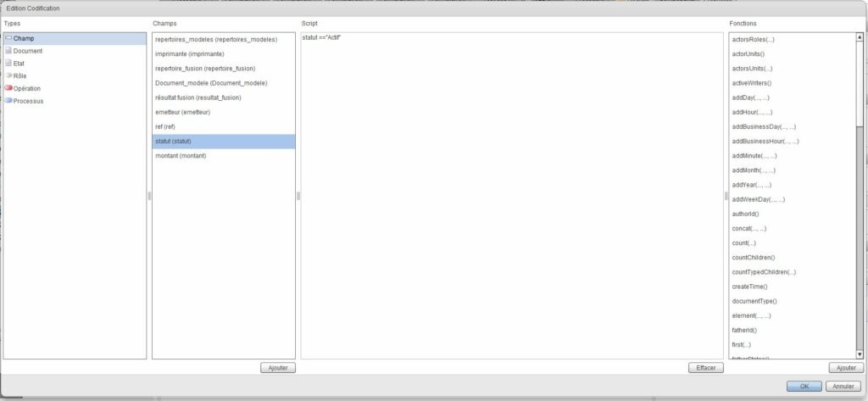Select the Champ type icon
Viewport: 868px width, 401px height.
(8, 39)
